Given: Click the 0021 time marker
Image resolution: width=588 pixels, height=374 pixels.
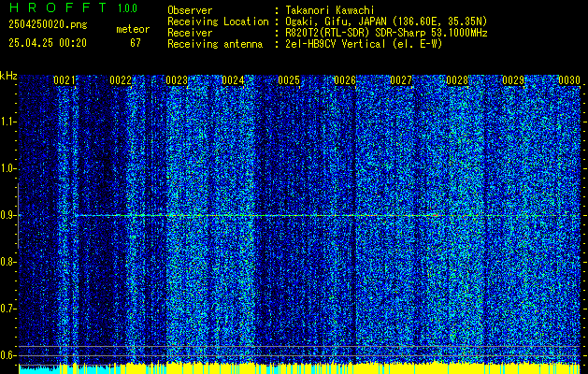Looking at the screenshot, I should click(65, 80).
